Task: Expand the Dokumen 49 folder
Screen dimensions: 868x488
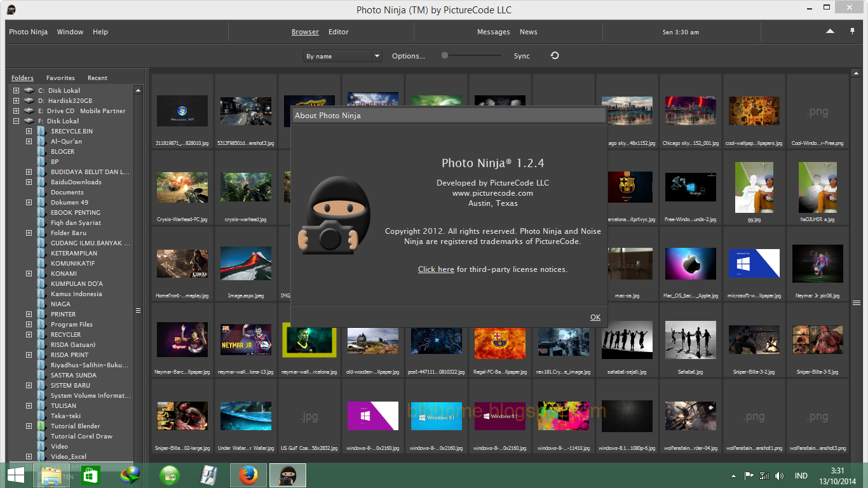Action: pyautogui.click(x=29, y=202)
